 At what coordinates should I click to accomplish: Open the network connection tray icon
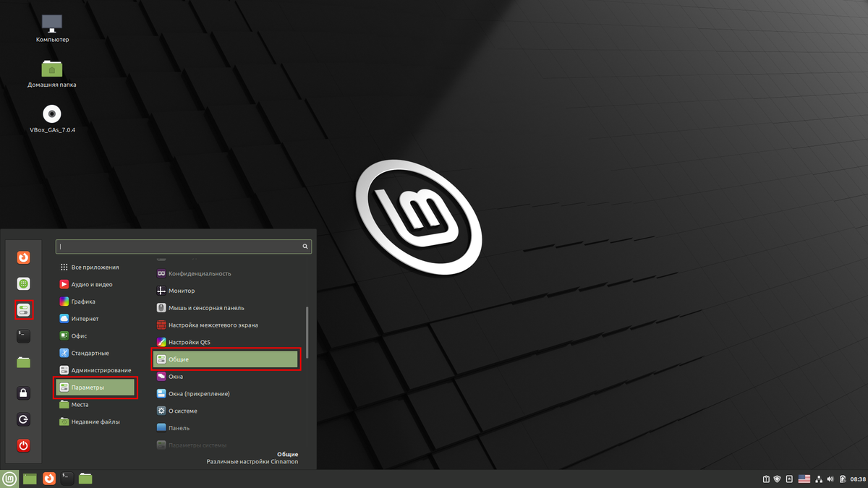click(x=819, y=479)
